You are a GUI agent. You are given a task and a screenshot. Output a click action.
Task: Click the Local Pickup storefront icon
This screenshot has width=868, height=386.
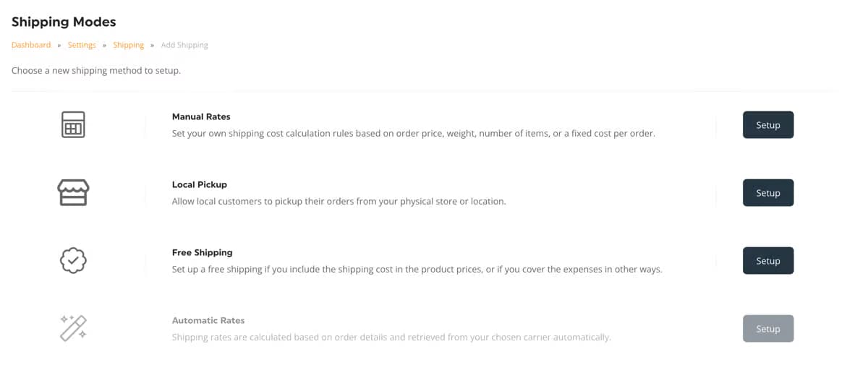[x=73, y=193]
